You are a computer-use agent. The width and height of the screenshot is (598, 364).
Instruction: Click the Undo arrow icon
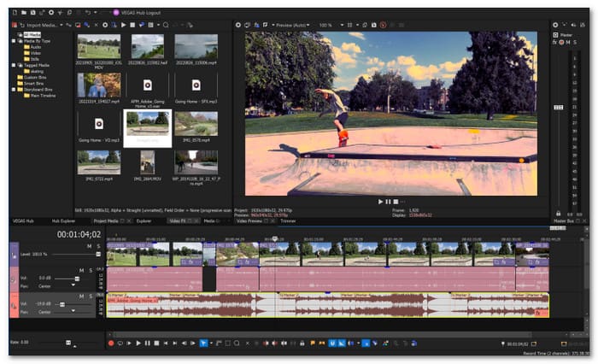[x=88, y=13]
